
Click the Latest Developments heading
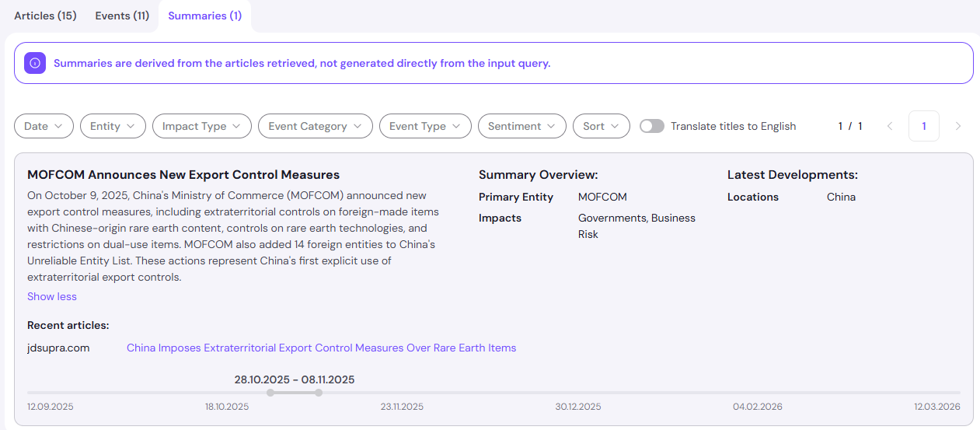[x=793, y=175]
